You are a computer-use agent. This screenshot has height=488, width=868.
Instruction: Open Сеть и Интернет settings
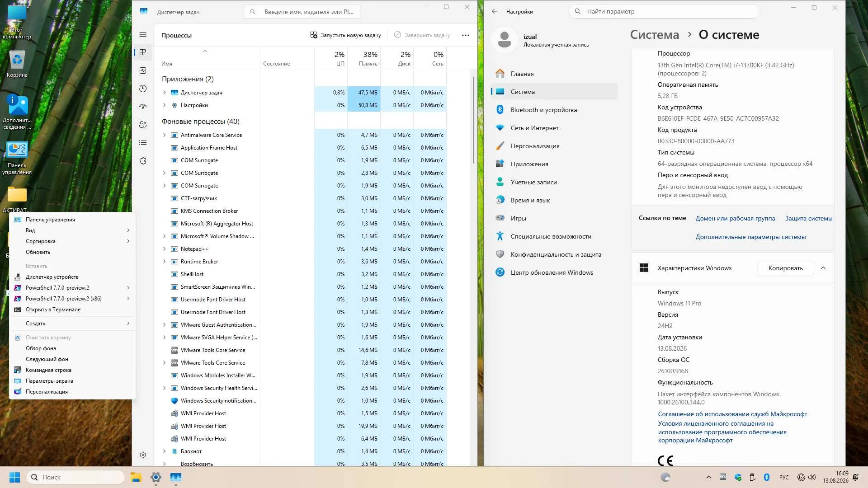(554, 128)
